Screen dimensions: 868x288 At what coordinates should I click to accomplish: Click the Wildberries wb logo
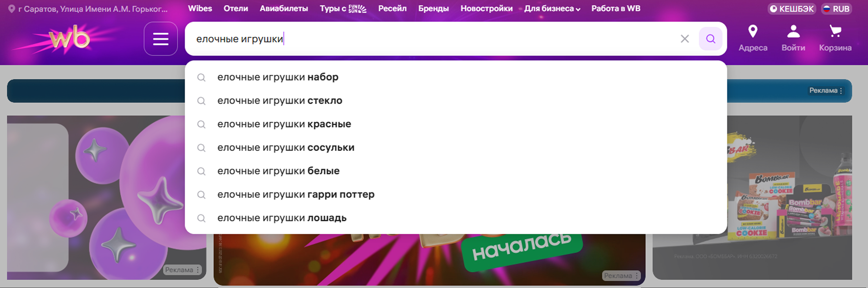coord(70,38)
